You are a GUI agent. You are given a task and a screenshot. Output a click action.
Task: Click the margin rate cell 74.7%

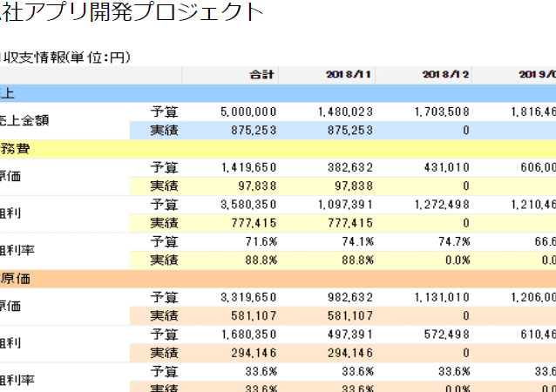coord(454,241)
